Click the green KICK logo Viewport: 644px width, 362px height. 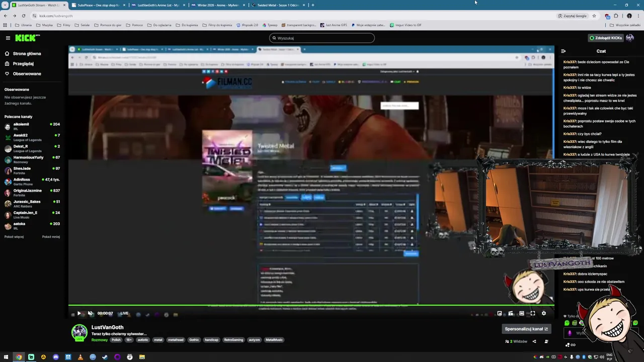[27, 38]
